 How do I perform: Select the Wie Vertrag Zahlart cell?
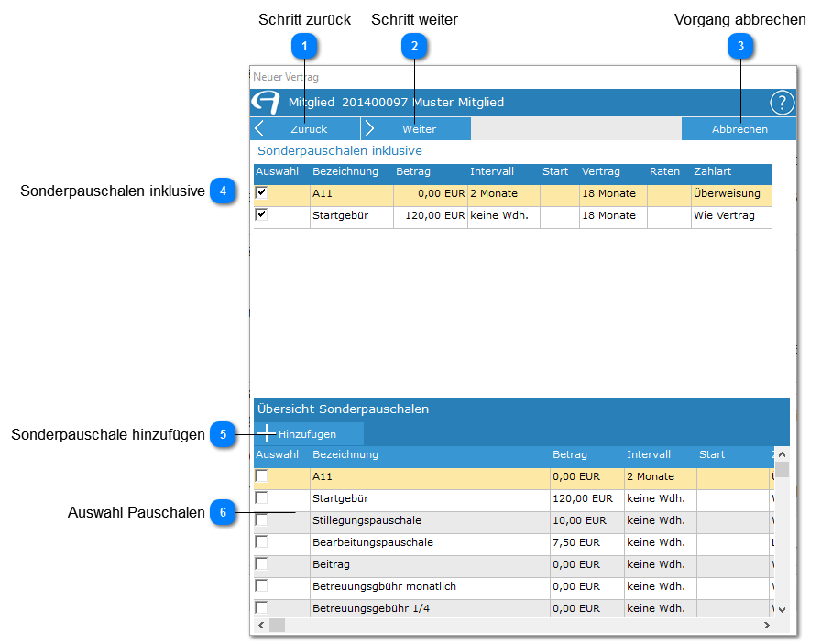[731, 215]
